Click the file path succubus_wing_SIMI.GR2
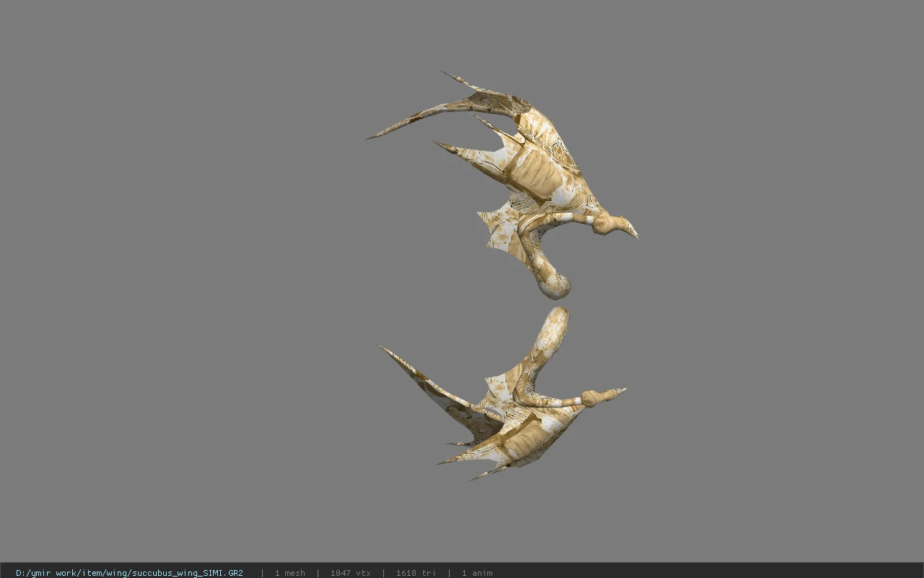 [129, 573]
